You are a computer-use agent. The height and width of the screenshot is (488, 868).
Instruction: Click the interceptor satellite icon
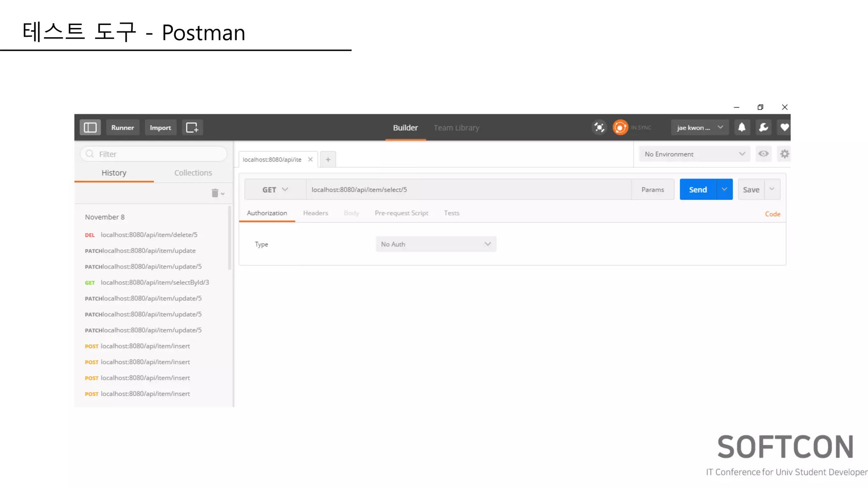pos(599,128)
